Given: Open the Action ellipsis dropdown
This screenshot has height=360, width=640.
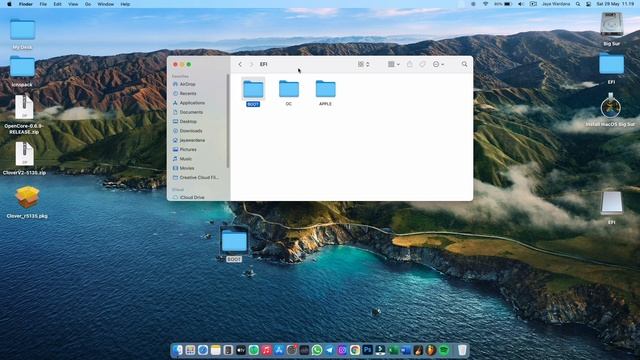Looking at the screenshot, I should pos(438,64).
